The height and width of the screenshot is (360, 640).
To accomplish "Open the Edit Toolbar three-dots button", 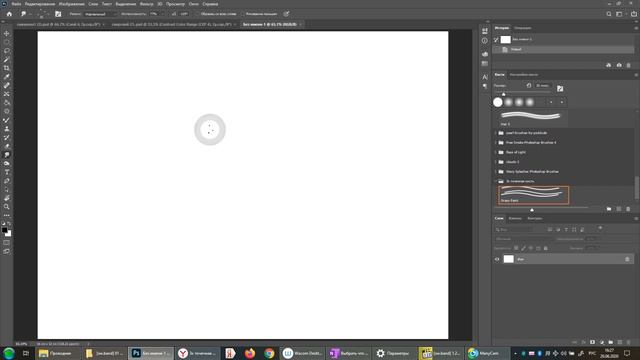I will (x=7, y=216).
